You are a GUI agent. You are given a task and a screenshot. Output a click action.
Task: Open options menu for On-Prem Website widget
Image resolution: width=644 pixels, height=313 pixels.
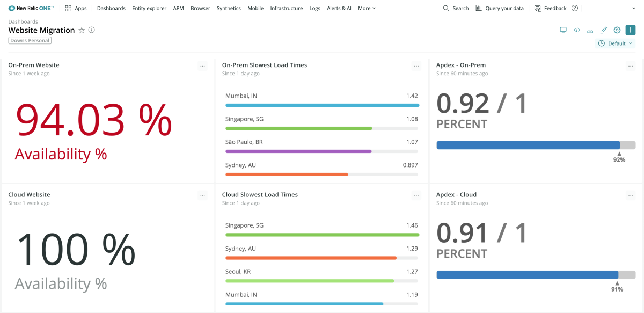(x=202, y=66)
